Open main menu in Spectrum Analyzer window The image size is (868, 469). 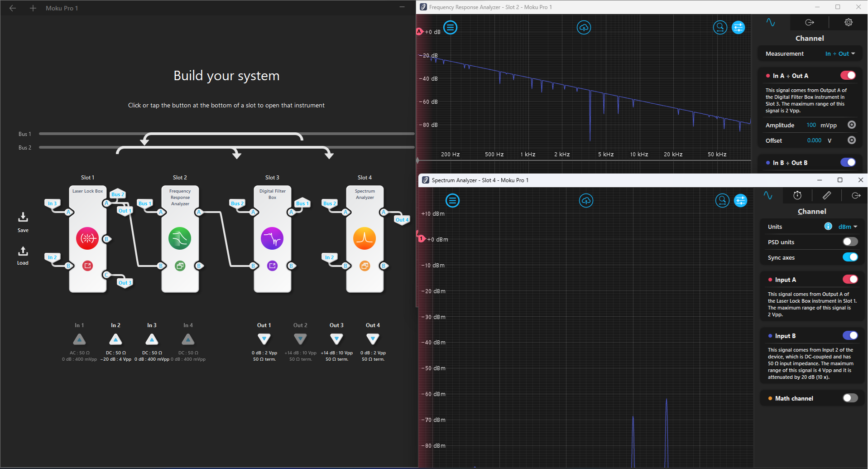point(452,200)
